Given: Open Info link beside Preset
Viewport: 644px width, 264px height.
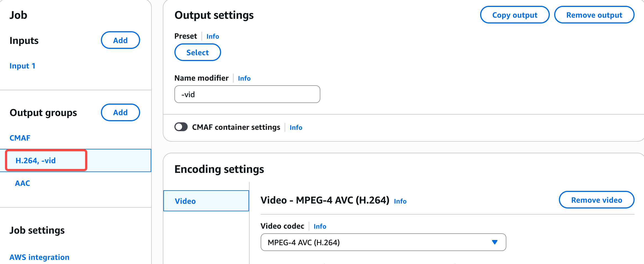Looking at the screenshot, I should [213, 36].
